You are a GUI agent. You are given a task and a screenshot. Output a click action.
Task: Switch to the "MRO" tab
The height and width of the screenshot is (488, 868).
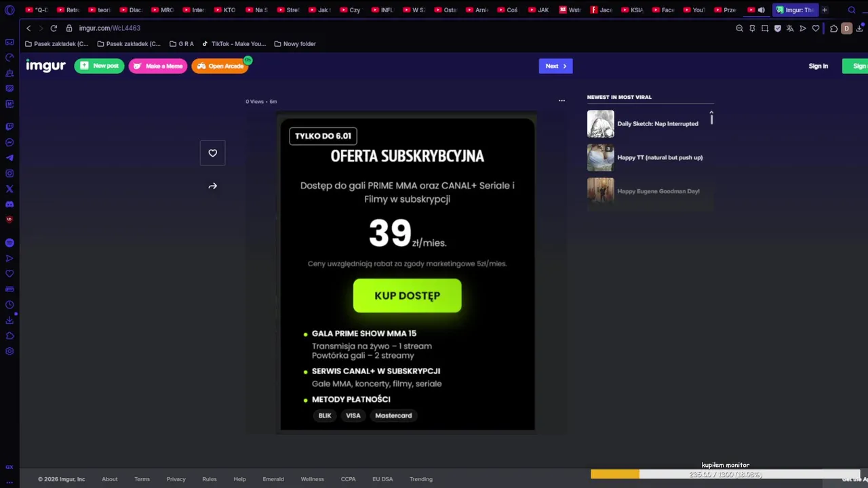coord(162,10)
